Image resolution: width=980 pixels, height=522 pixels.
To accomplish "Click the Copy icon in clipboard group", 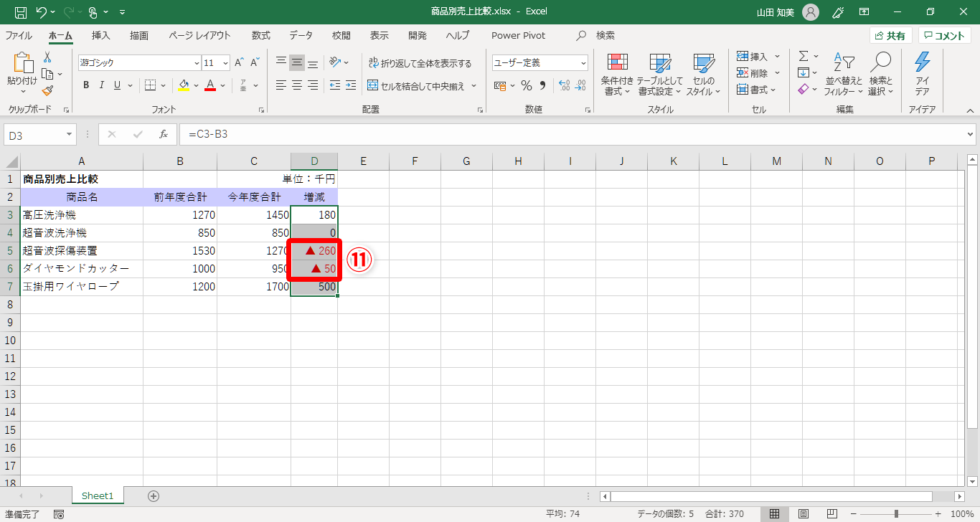I will (x=47, y=74).
